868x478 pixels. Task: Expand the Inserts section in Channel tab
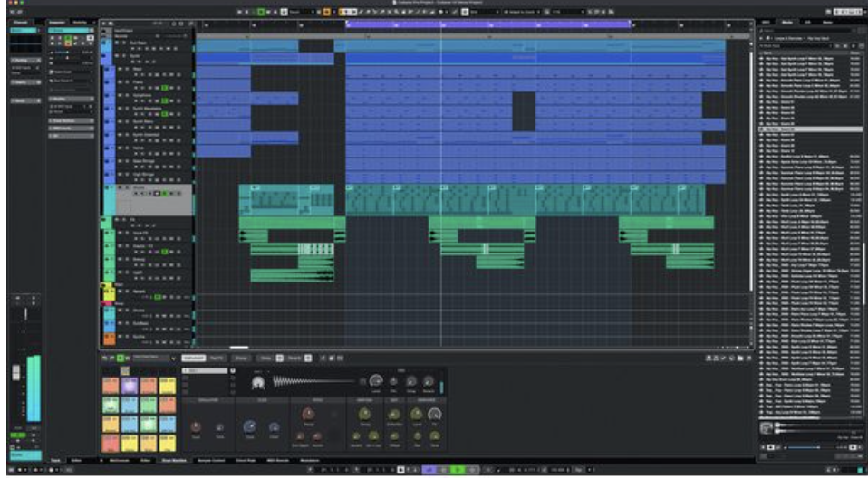(26, 81)
